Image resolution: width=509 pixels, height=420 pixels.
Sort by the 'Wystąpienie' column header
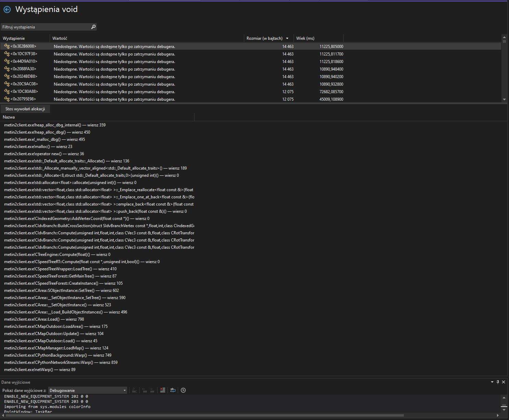tap(14, 38)
